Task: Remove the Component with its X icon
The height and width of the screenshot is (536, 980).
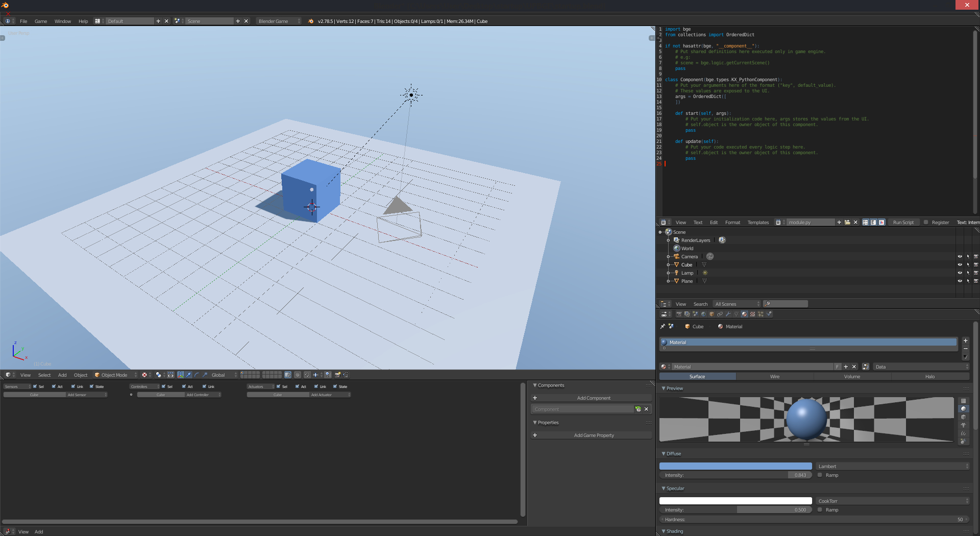Action: pyautogui.click(x=646, y=409)
